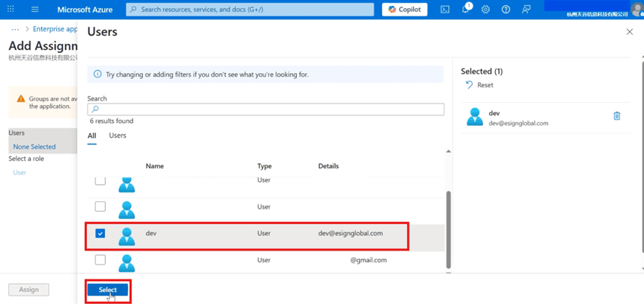
Task: Launch Cloud Shell from the top bar
Action: [444, 10]
